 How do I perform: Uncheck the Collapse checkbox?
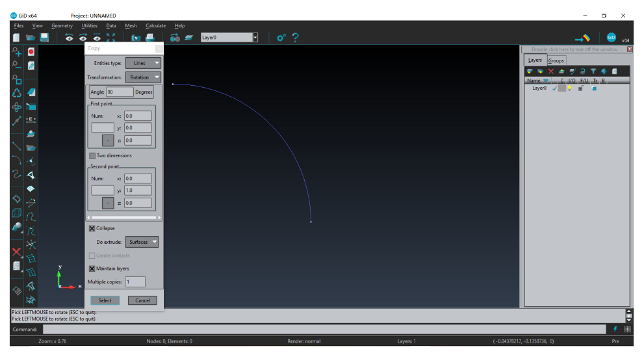click(x=92, y=228)
